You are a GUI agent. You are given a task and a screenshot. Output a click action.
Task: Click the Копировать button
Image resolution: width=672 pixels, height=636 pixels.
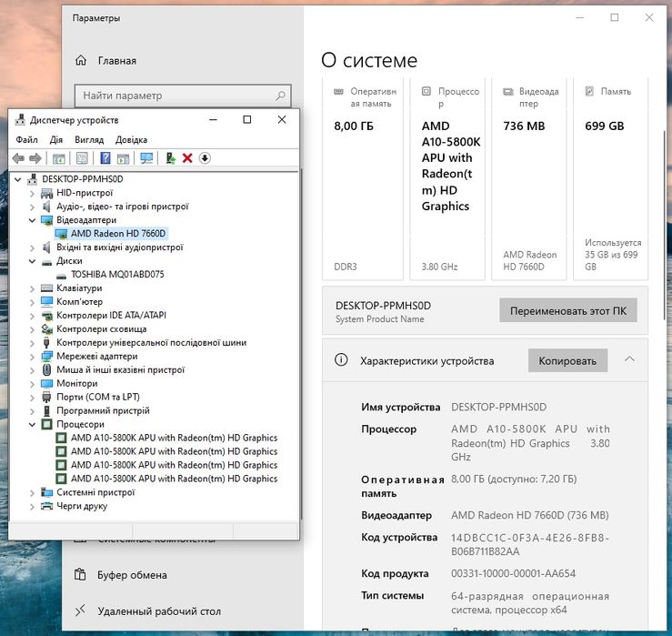pyautogui.click(x=567, y=360)
